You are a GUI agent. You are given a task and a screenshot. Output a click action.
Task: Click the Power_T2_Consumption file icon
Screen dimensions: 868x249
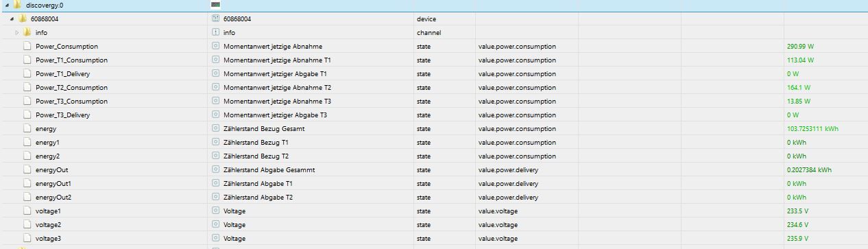27,87
